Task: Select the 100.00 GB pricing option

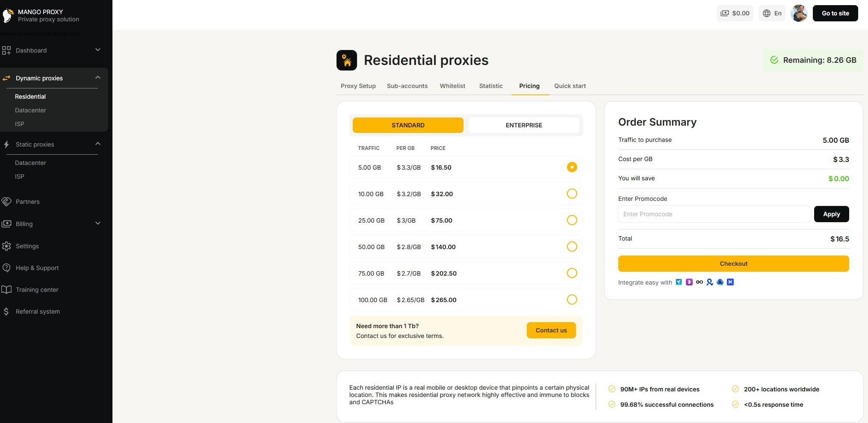Action: coord(572,300)
